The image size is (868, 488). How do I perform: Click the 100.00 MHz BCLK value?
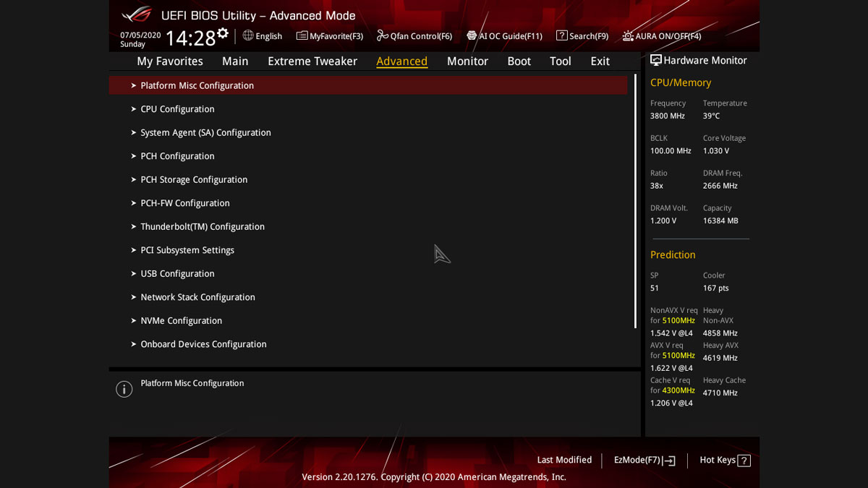pos(671,151)
